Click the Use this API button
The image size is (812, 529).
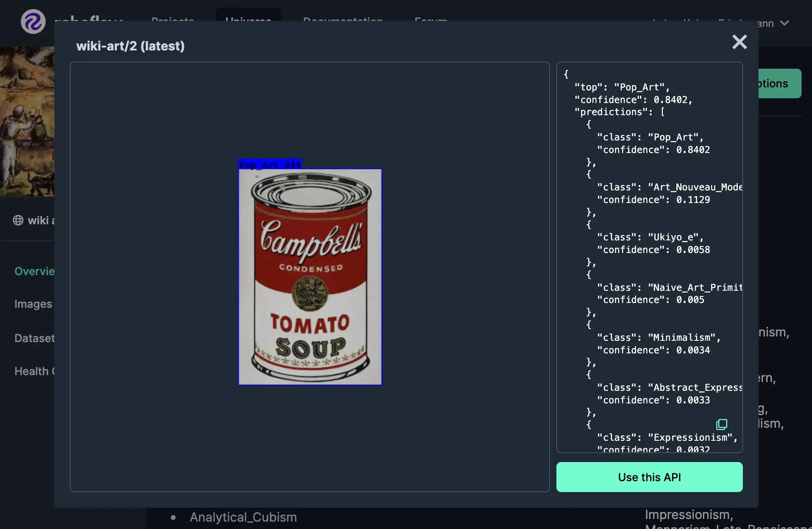click(x=649, y=477)
